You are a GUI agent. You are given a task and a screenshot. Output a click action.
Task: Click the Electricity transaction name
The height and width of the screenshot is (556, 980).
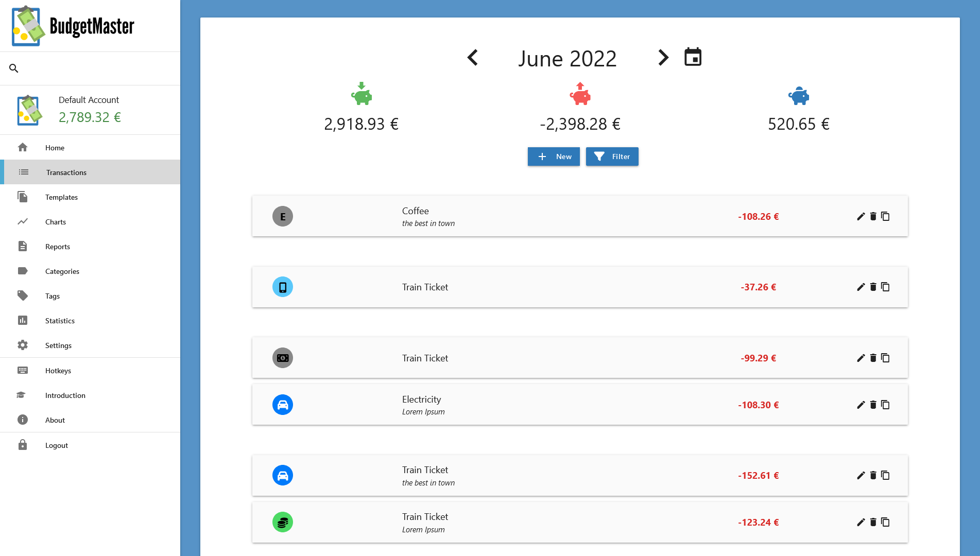pos(422,399)
